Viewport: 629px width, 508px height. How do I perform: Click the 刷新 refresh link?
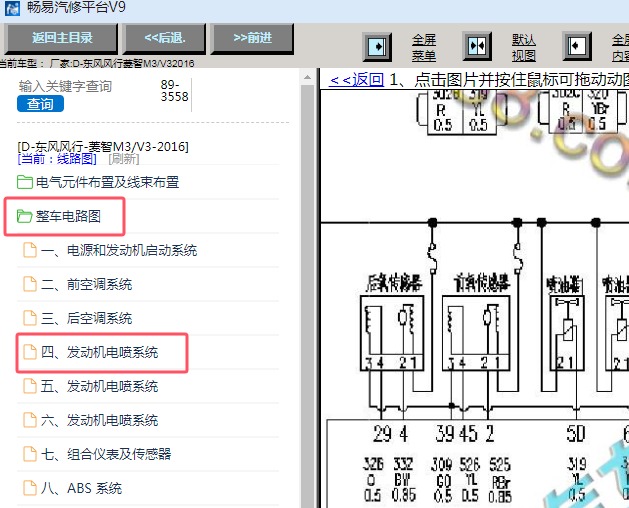click(124, 159)
